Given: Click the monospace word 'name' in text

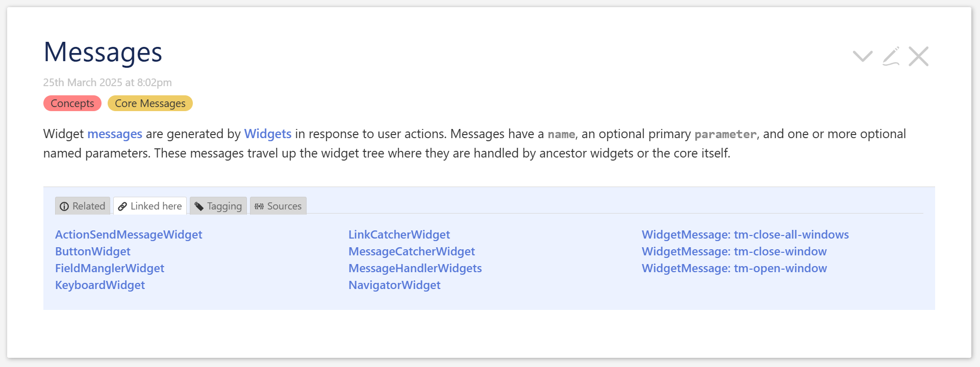Looking at the screenshot, I should [561, 135].
